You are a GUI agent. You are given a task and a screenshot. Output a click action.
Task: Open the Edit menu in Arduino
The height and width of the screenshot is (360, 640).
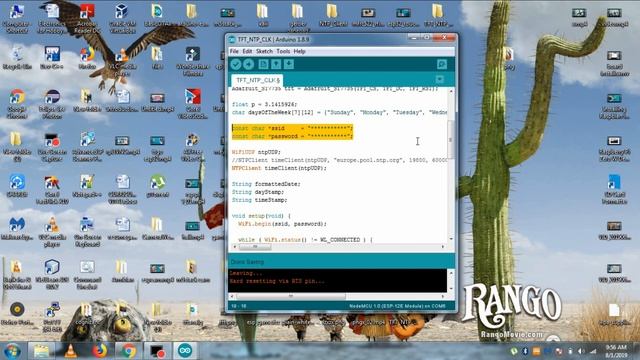click(247, 51)
